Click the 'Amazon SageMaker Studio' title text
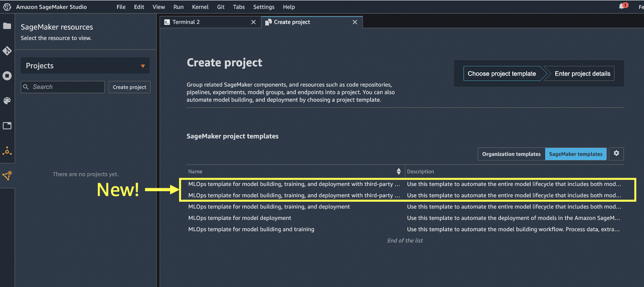Screen dimensions: 644x287 (x=51, y=7)
